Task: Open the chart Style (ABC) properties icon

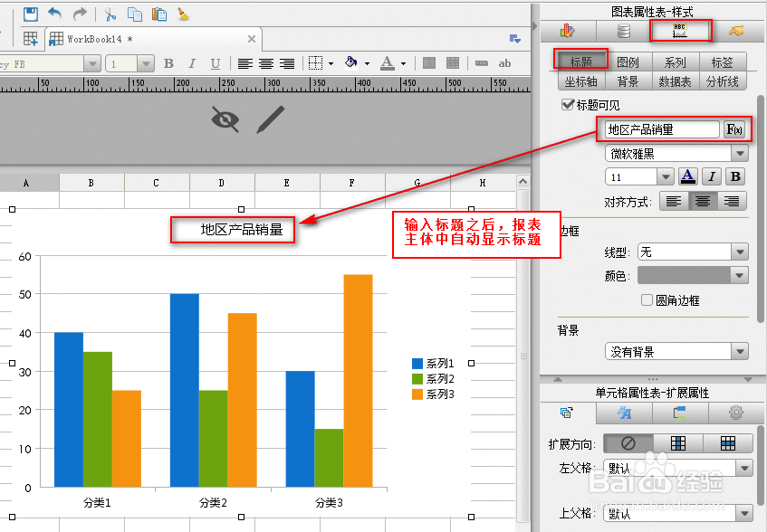Action: click(x=680, y=30)
